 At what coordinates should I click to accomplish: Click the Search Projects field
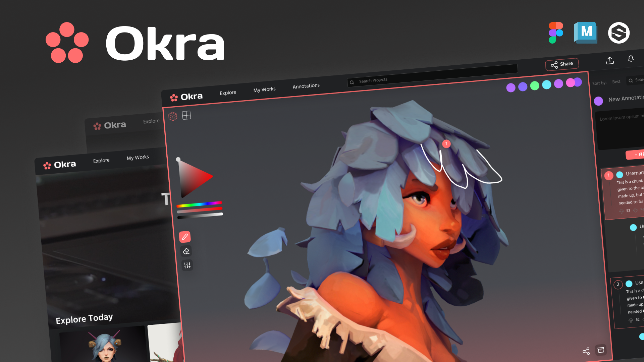433,75
